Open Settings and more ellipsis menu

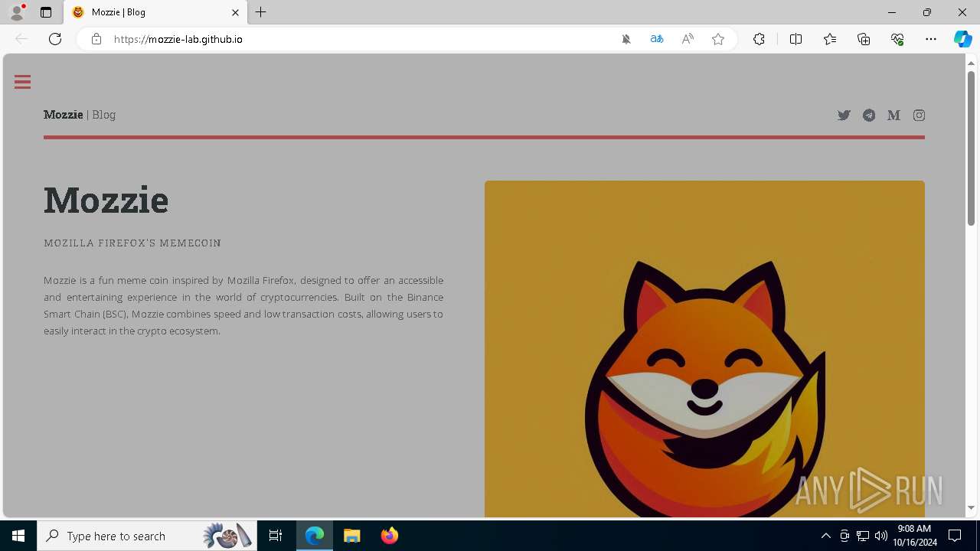pyautogui.click(x=931, y=39)
